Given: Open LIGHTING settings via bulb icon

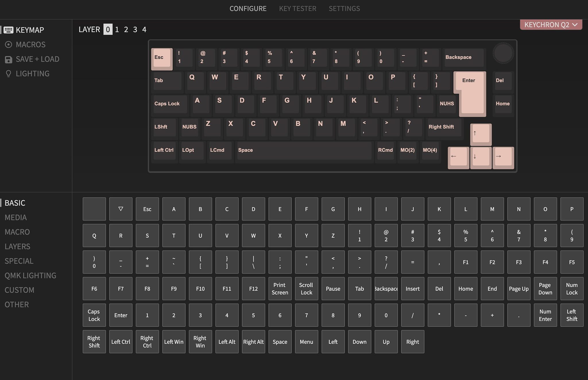Looking at the screenshot, I should (x=8, y=73).
